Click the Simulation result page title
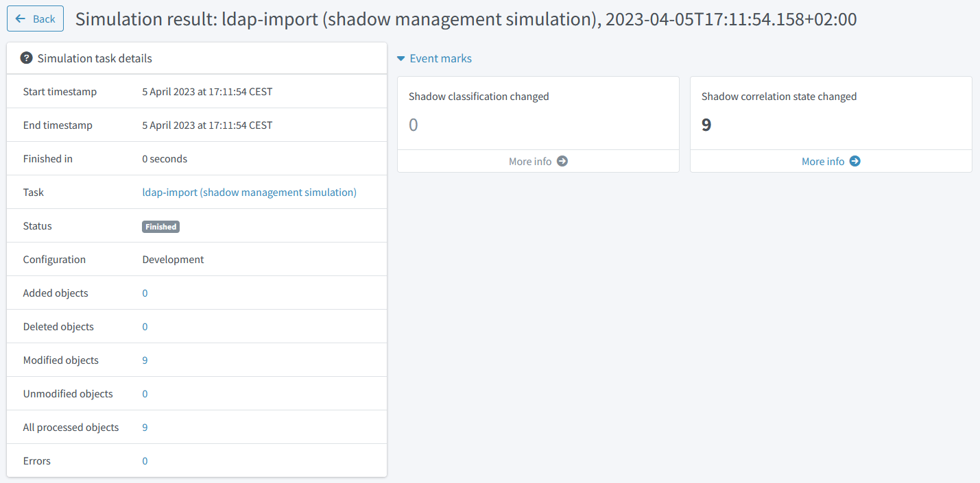 pos(466,19)
